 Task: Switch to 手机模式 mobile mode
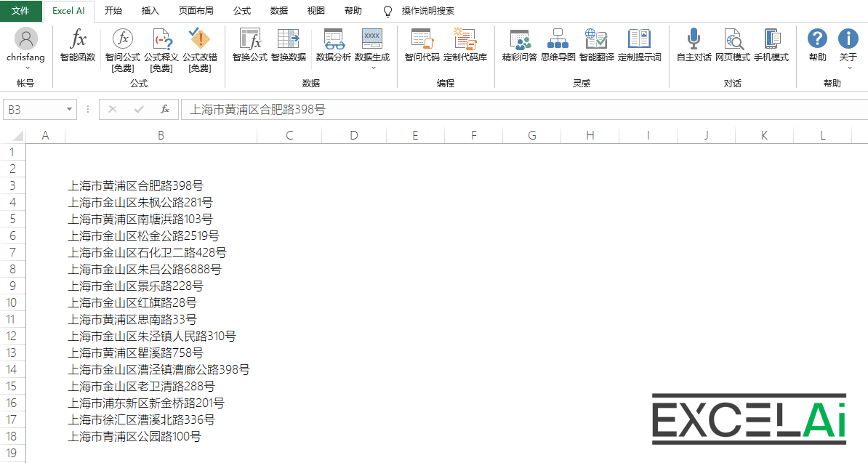coord(771,45)
